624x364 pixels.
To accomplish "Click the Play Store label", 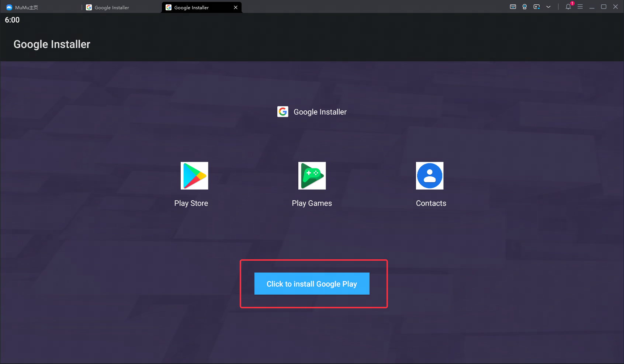I will pyautogui.click(x=191, y=203).
